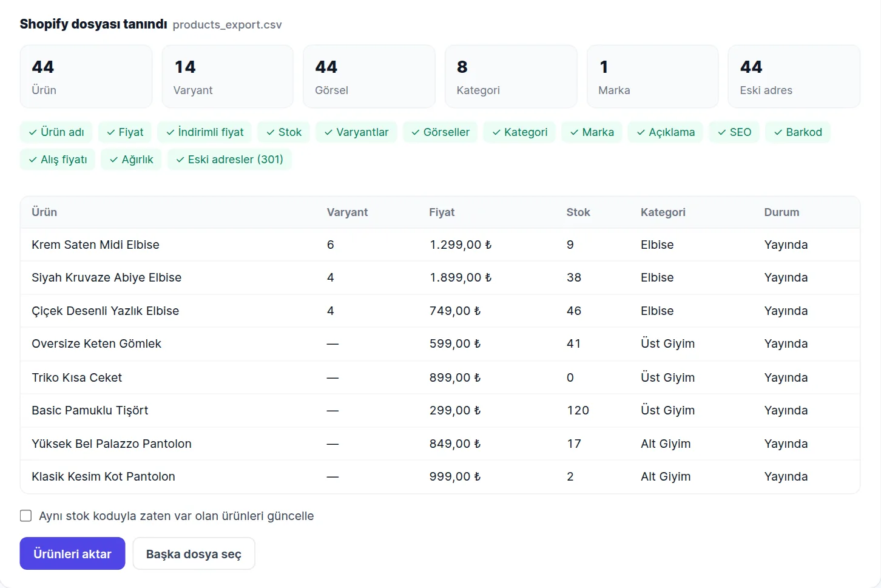The width and height of the screenshot is (881, 588).
Task: Select the Ağırlık chip
Action: coord(132,160)
